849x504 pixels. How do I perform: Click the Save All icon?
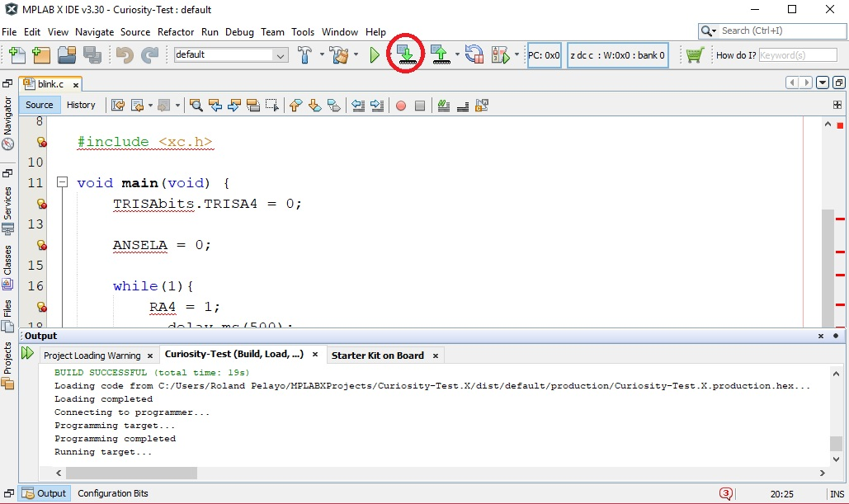pyautogui.click(x=92, y=55)
